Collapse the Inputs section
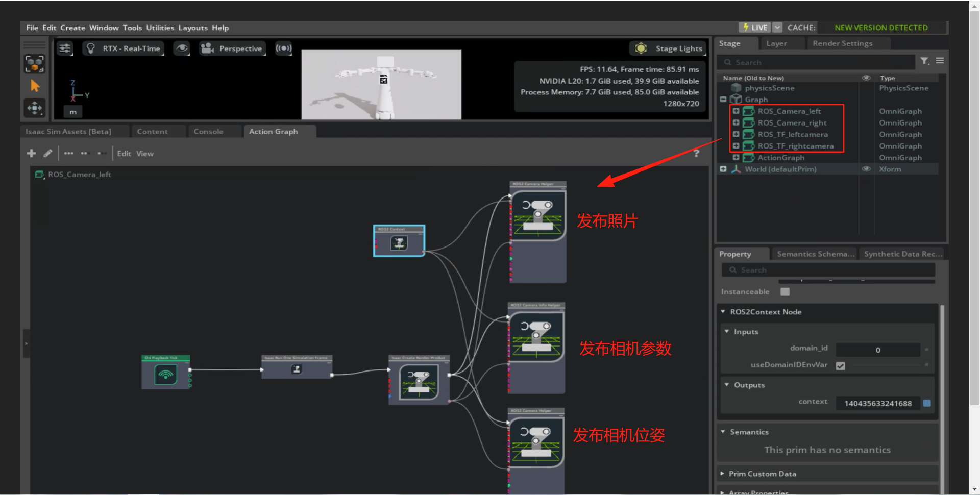 click(x=727, y=331)
